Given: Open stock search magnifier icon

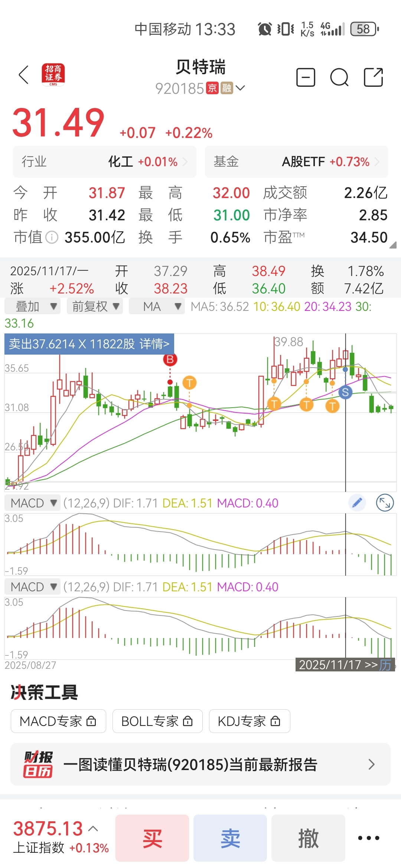Looking at the screenshot, I should pyautogui.click(x=339, y=77).
